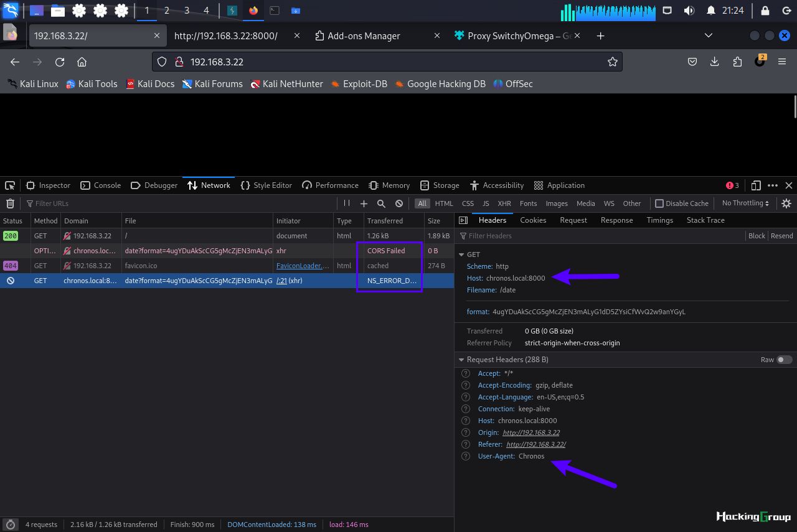The height and width of the screenshot is (532, 797).
Task: Pause network recording with pause icon
Action: (x=347, y=203)
